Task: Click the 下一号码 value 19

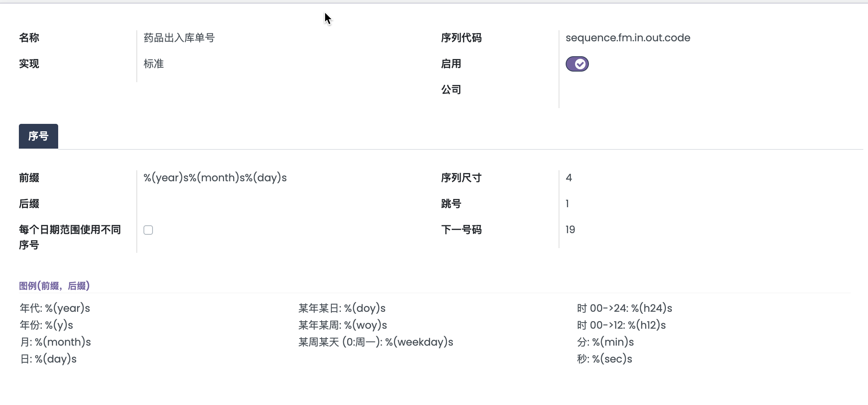Action: click(x=570, y=230)
